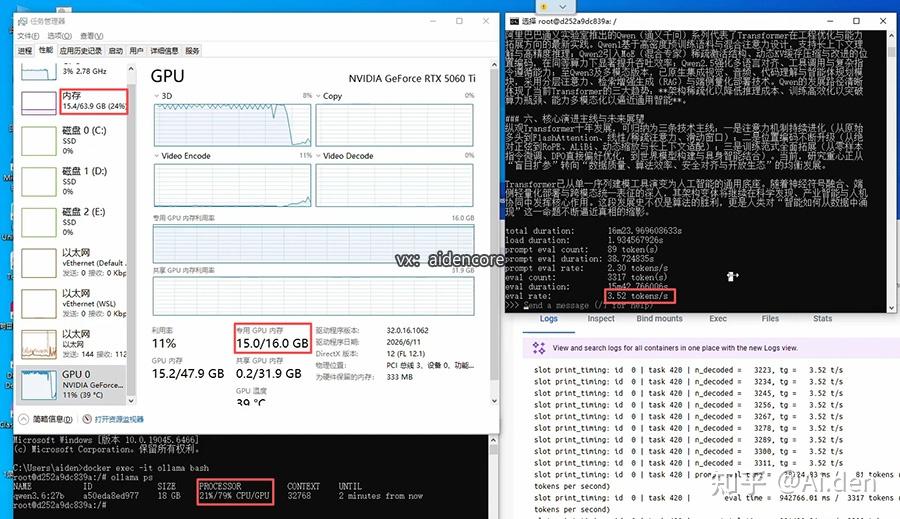Open the Exec tab in Docker Desktop
Screen dimensions: 900x519
[717, 319]
